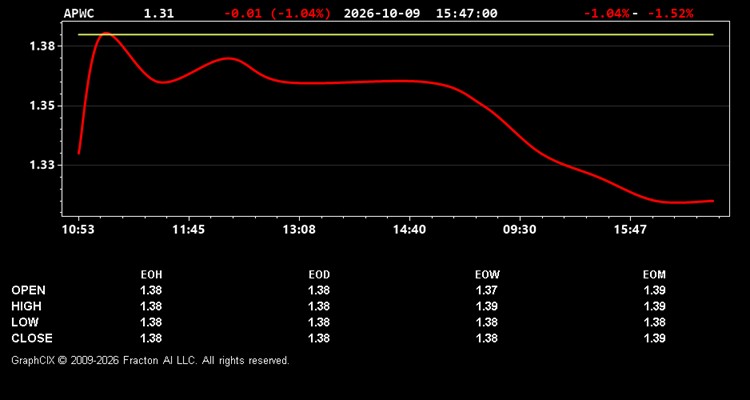
Task: Click the EOD OPEN value 1.38
Action: (x=319, y=290)
